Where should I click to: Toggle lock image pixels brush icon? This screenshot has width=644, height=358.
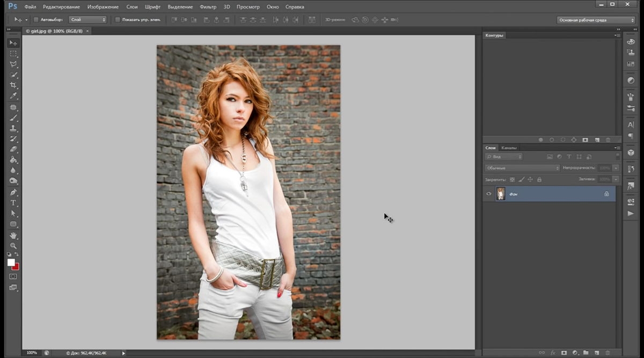tap(521, 179)
